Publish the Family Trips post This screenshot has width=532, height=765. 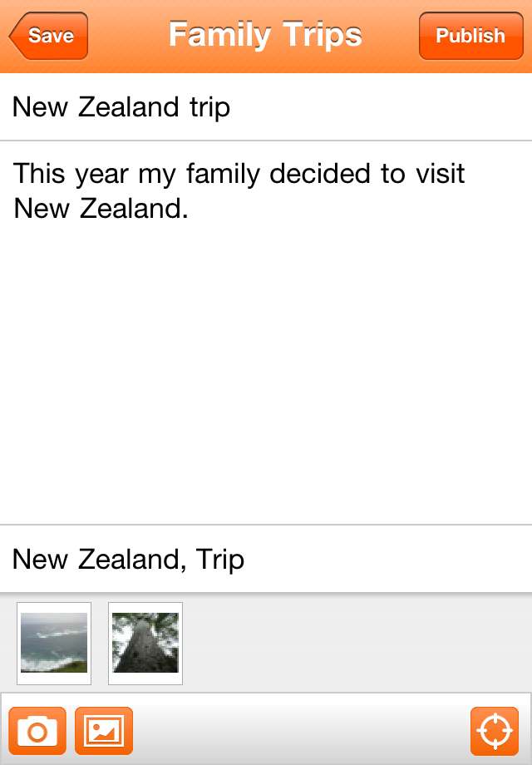(470, 36)
